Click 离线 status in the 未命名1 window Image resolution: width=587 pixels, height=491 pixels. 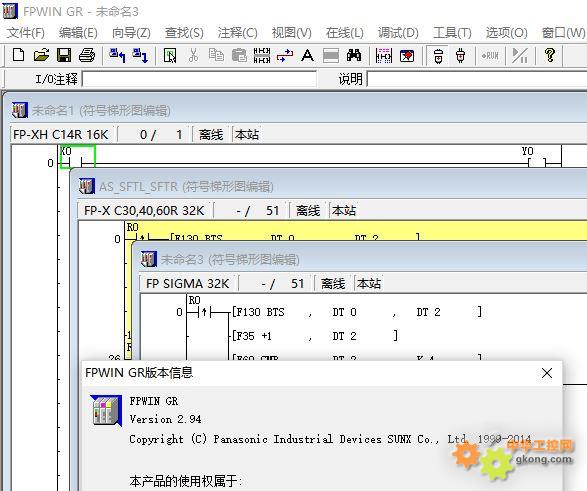click(x=211, y=134)
